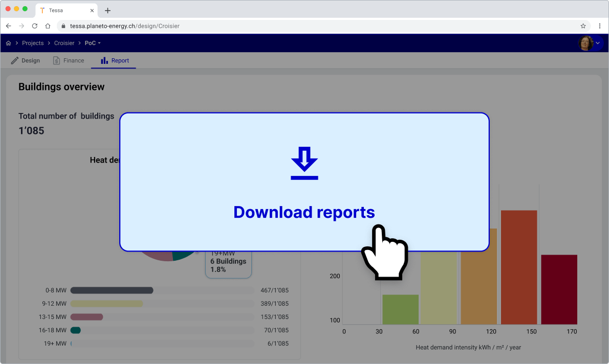609x364 pixels.
Task: Click the Report tab's bar chart icon
Action: [x=104, y=60]
